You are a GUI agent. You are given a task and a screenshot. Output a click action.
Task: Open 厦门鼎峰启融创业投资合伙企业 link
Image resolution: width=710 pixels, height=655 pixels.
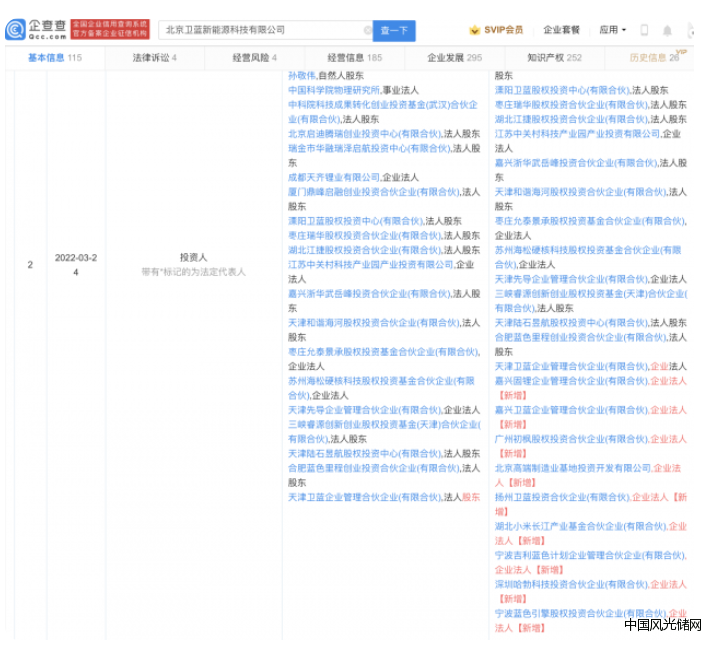pyautogui.click(x=374, y=192)
